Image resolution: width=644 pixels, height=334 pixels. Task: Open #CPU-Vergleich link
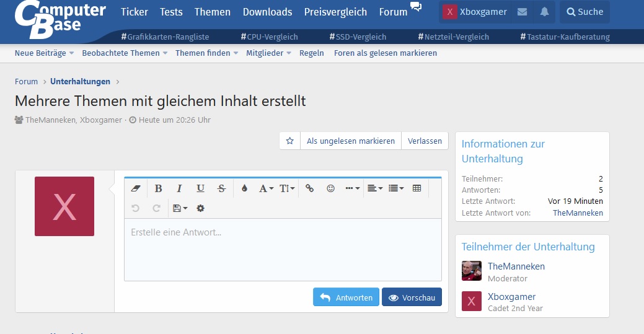click(270, 37)
